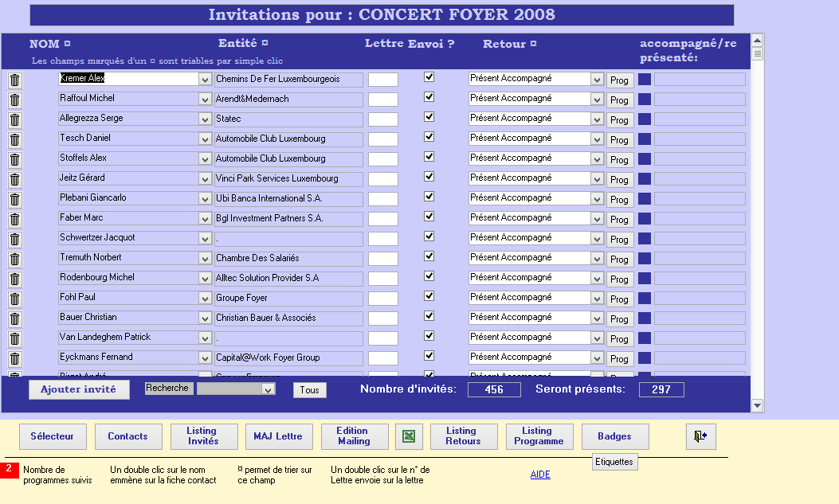Click blue square in Raffoul Michel row

pyautogui.click(x=645, y=99)
